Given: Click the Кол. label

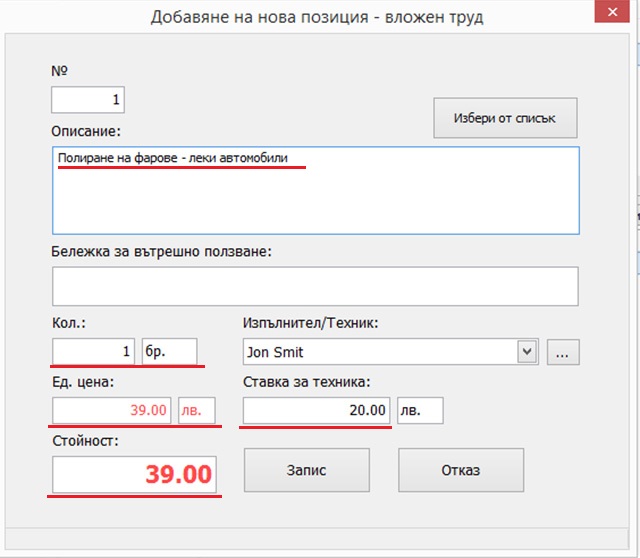Looking at the screenshot, I should tap(69, 323).
